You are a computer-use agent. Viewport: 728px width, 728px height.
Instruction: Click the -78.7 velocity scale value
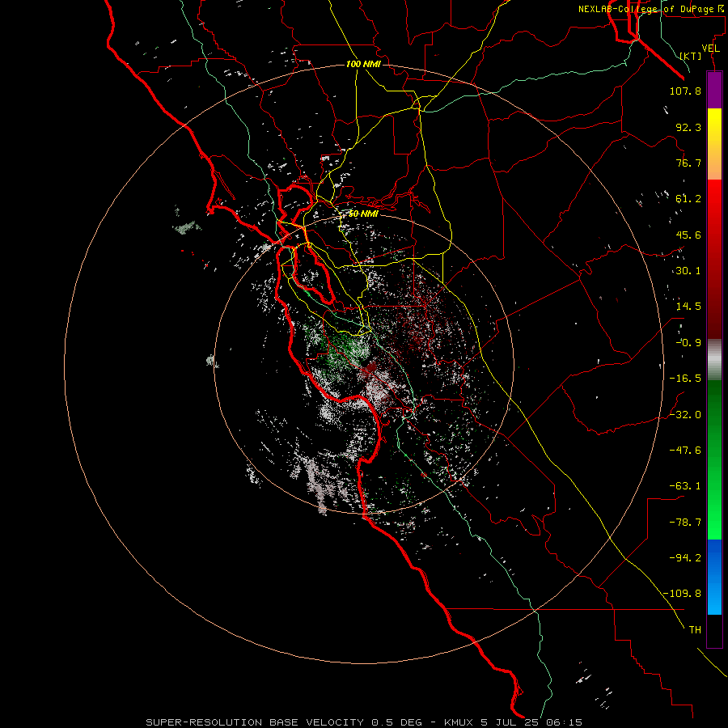pos(685,523)
